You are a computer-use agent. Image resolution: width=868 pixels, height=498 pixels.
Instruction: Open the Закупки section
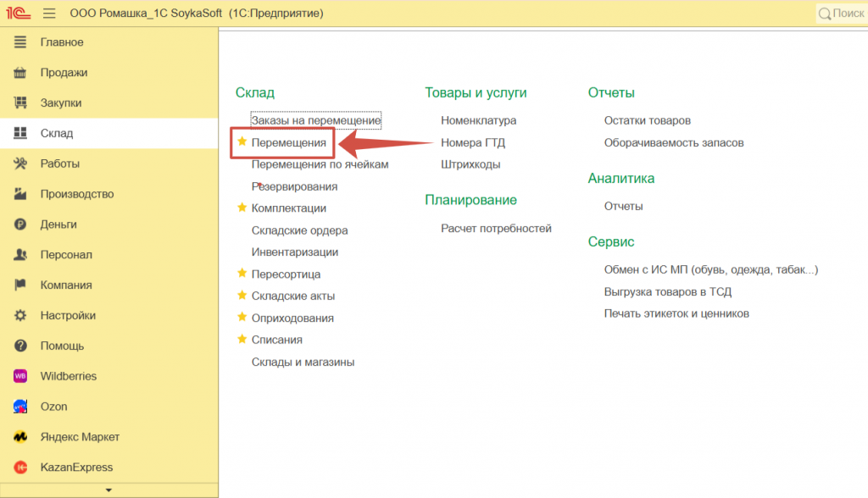(x=61, y=103)
